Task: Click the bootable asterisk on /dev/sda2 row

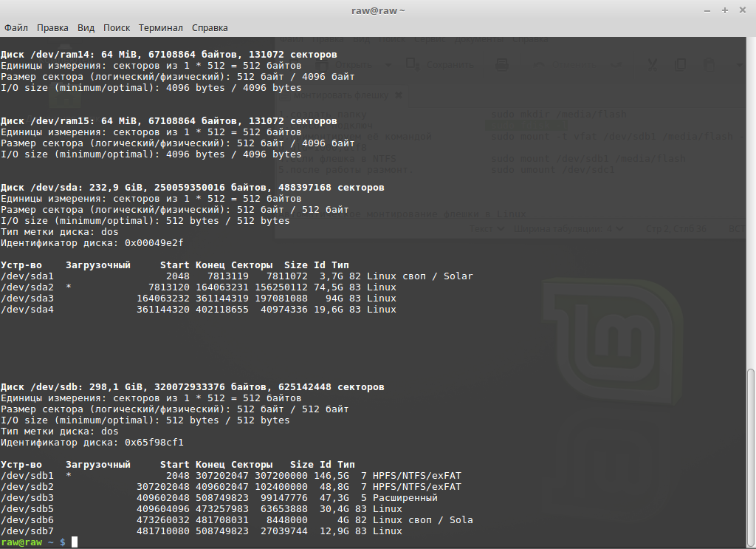Action: 69,287
